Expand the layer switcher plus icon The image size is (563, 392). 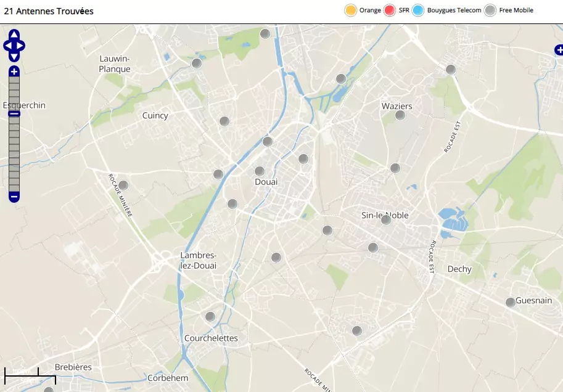(559, 51)
